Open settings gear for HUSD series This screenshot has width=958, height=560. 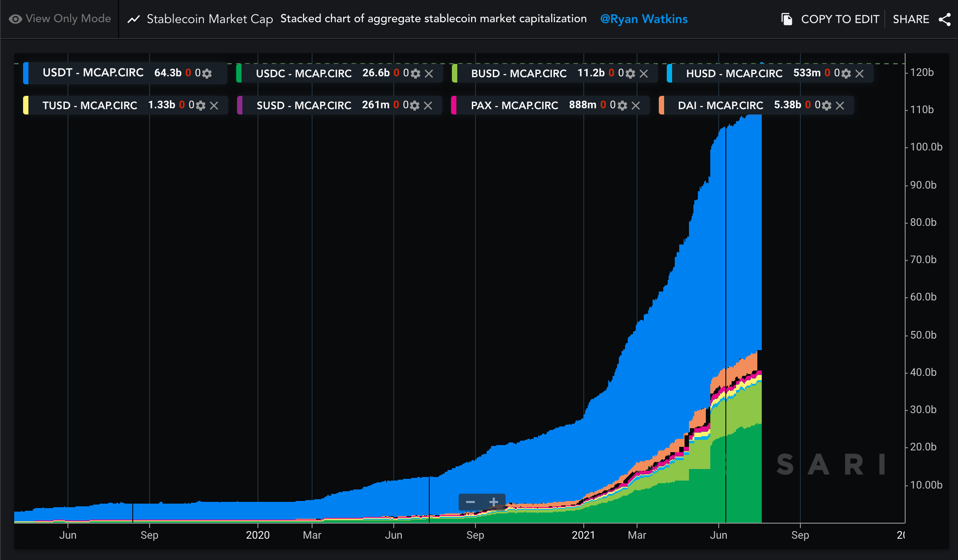pyautogui.click(x=846, y=74)
